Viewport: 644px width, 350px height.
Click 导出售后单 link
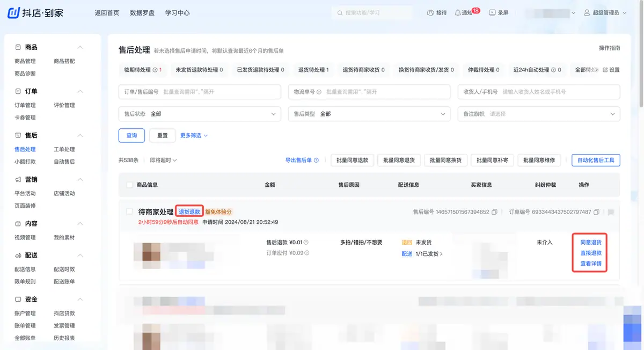click(298, 160)
